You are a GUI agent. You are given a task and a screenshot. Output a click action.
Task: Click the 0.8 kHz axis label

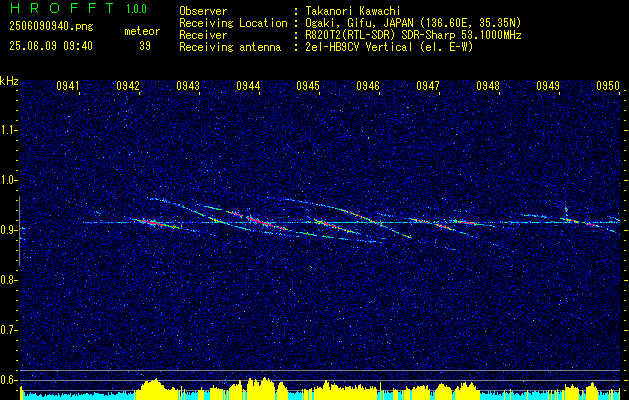click(8, 280)
